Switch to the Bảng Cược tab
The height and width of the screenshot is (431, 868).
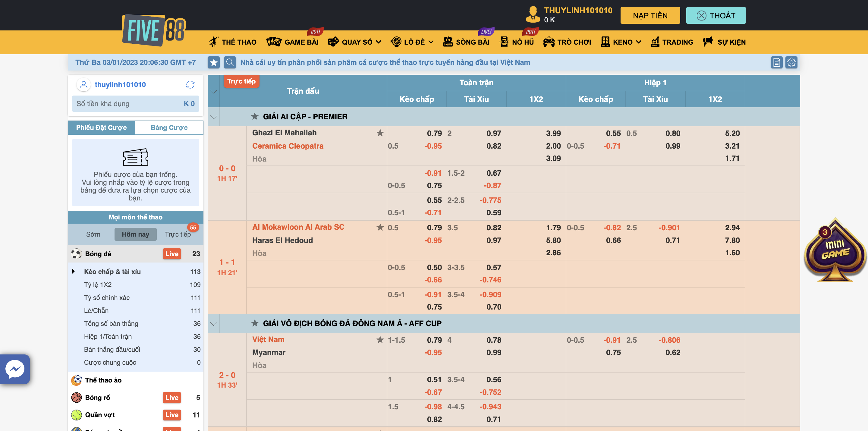click(x=169, y=128)
